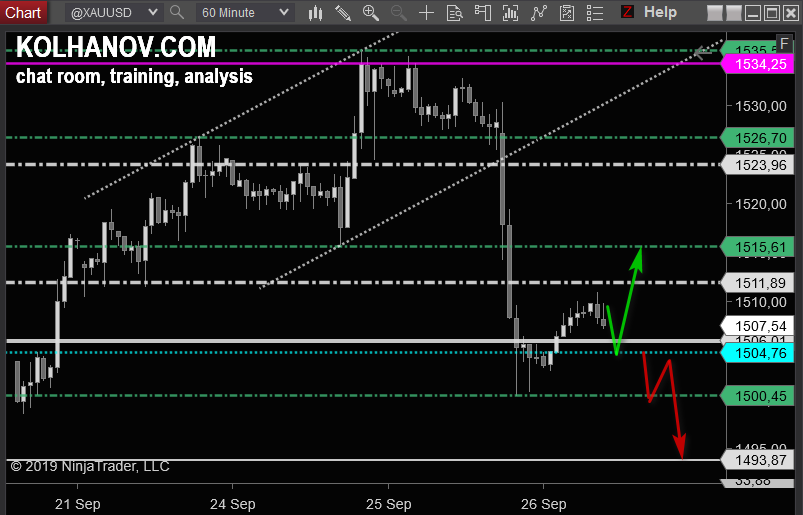The image size is (803, 515).
Task: Click the red Z add-on icon
Action: (627, 11)
